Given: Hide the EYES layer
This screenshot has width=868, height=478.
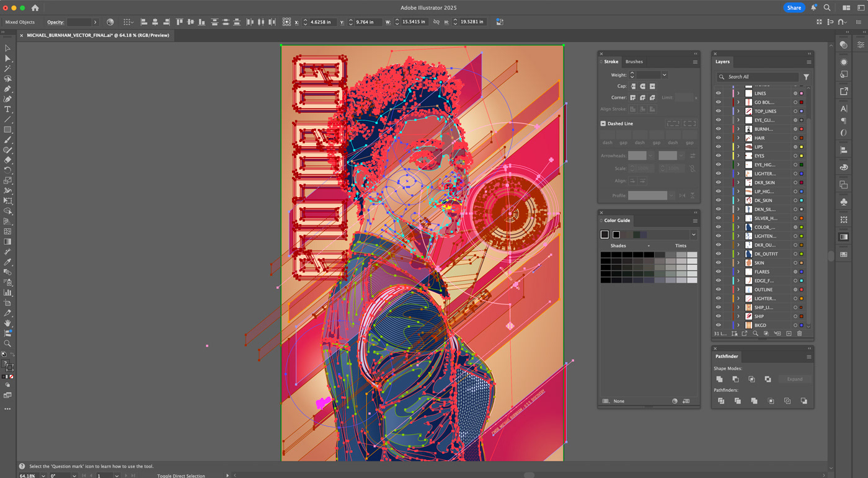Looking at the screenshot, I should click(x=719, y=156).
